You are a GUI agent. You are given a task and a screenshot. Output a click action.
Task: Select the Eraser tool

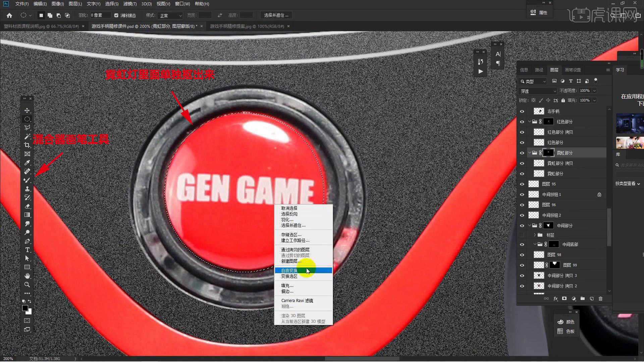(27, 206)
